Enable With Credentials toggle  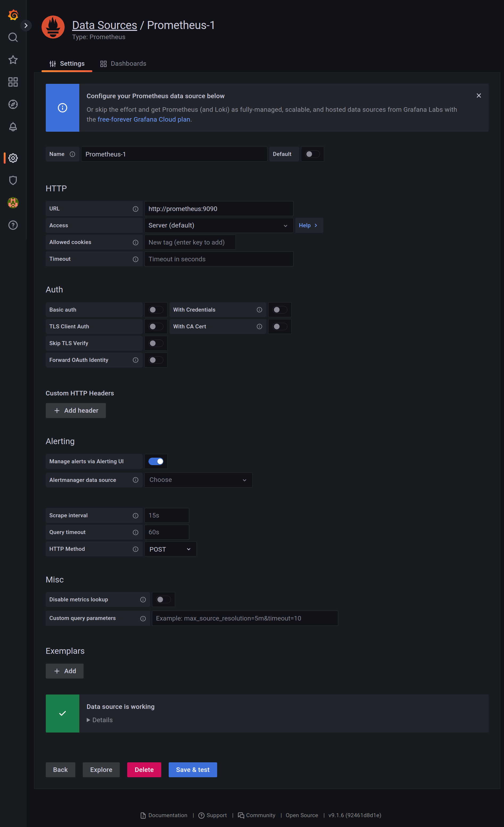pos(280,310)
